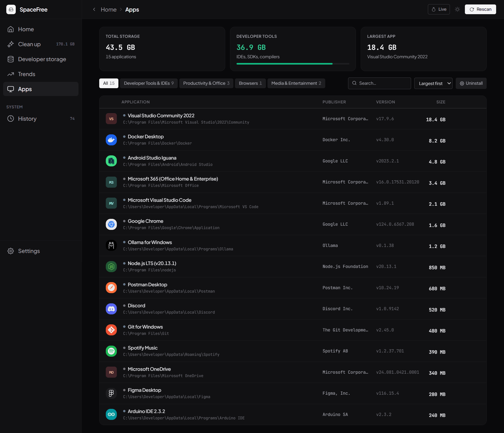Viewport: 504px width, 433px height.
Task: Click the Microsoft 365 M3 icon
Action: [111, 182]
